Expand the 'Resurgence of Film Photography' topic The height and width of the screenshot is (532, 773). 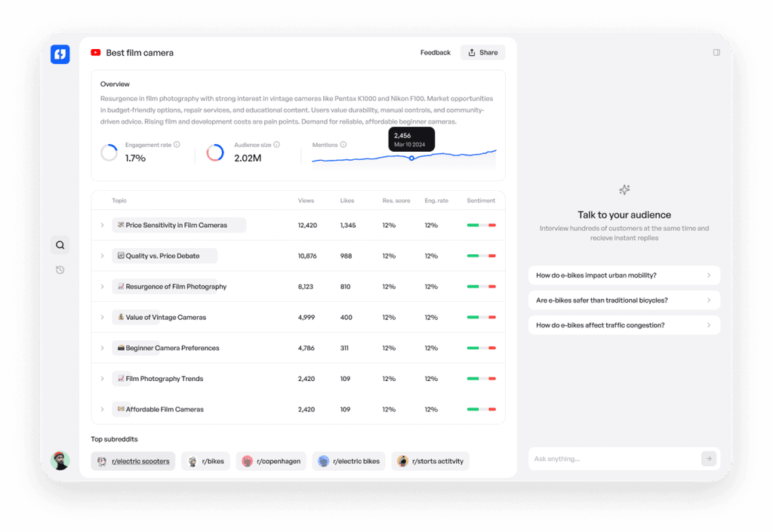pyautogui.click(x=103, y=286)
